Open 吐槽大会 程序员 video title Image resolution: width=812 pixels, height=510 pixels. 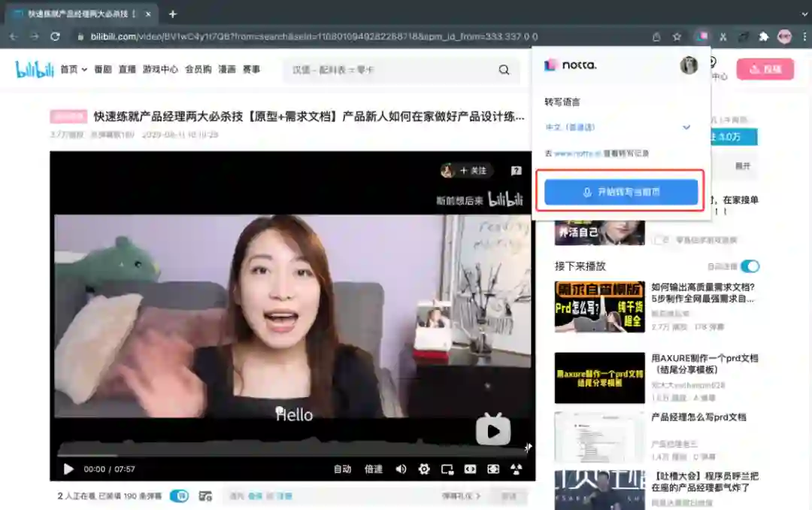704,481
